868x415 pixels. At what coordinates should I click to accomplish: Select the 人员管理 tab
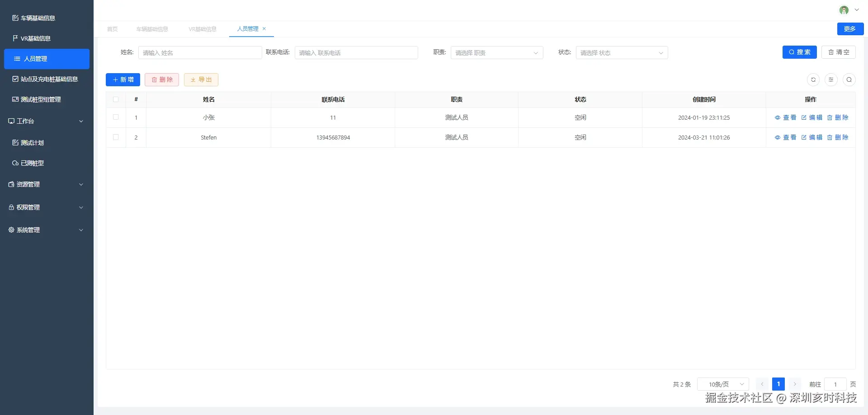248,28
